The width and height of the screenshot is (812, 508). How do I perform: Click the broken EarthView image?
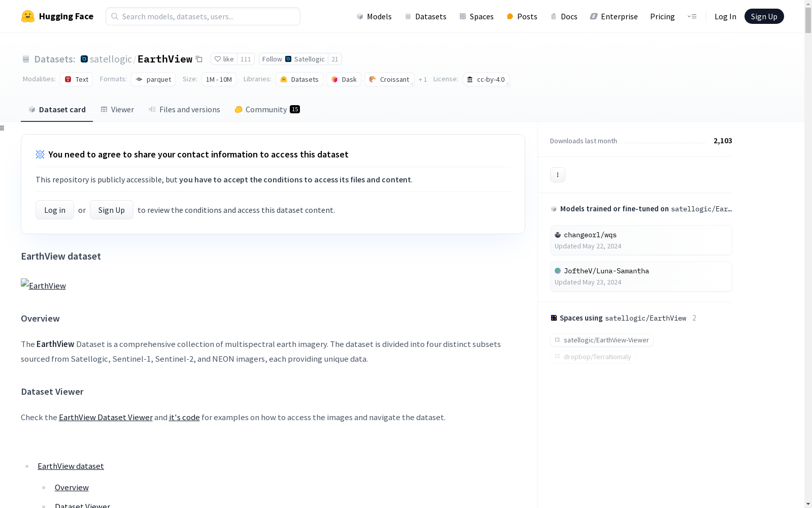pyautogui.click(x=43, y=285)
